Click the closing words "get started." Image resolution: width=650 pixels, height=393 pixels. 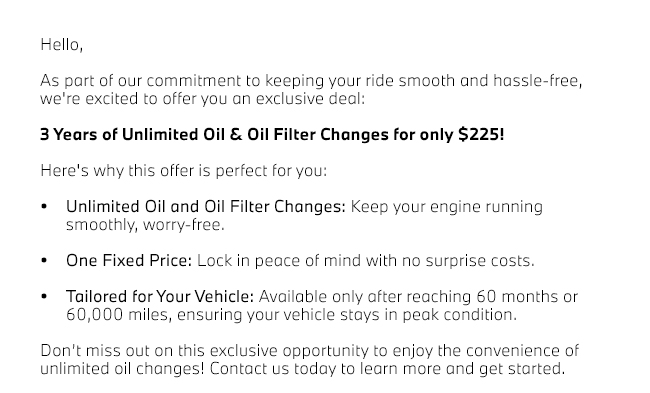click(x=522, y=369)
